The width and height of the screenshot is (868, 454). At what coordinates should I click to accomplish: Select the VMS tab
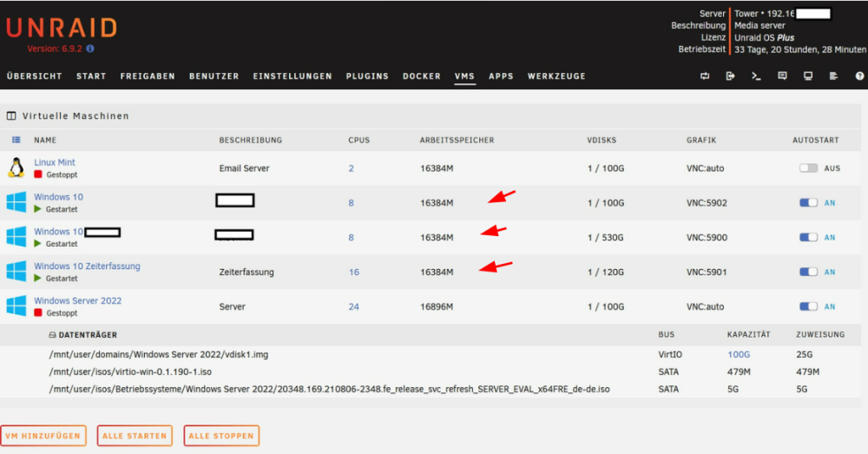tap(464, 76)
